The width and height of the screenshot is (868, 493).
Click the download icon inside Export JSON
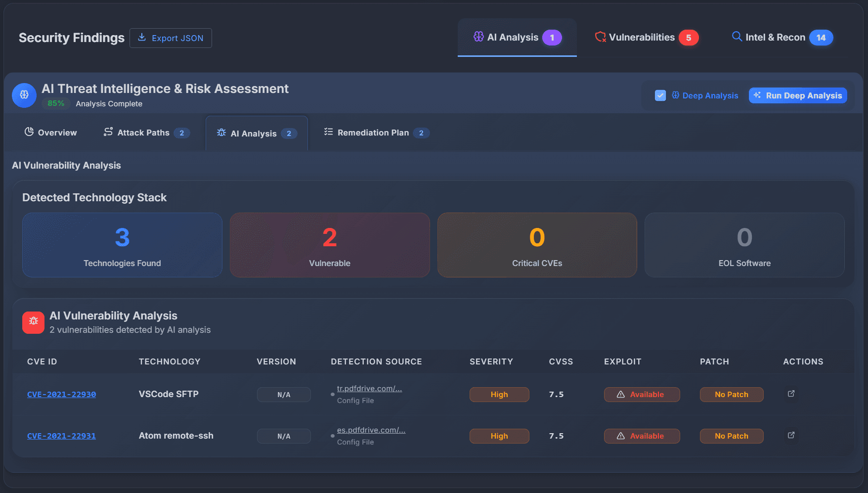tap(142, 38)
